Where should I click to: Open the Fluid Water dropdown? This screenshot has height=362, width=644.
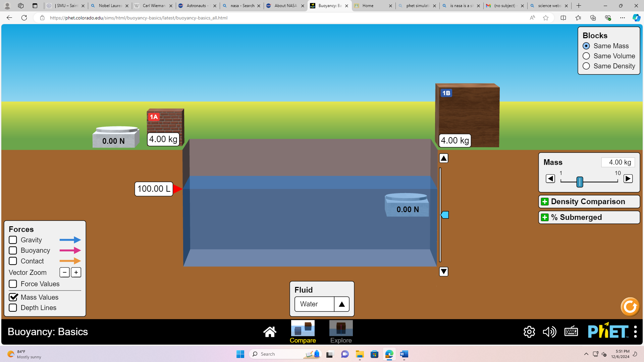pos(322,304)
